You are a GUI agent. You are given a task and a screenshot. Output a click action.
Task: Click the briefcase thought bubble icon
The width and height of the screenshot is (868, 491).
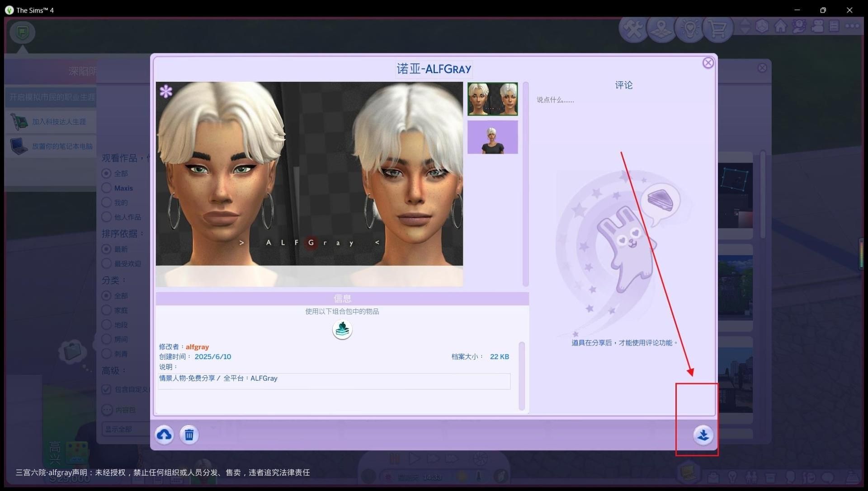pyautogui.click(x=72, y=351)
